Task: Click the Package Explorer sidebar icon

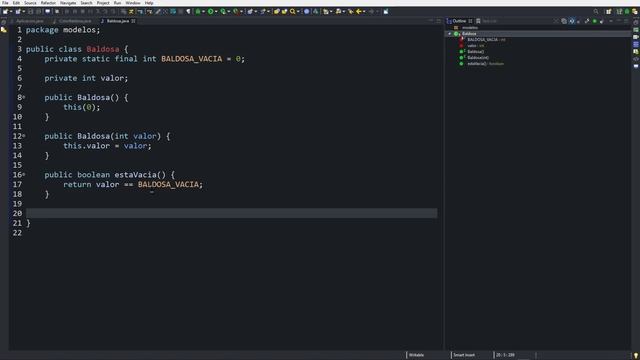Action: pyautogui.click(x=4, y=30)
